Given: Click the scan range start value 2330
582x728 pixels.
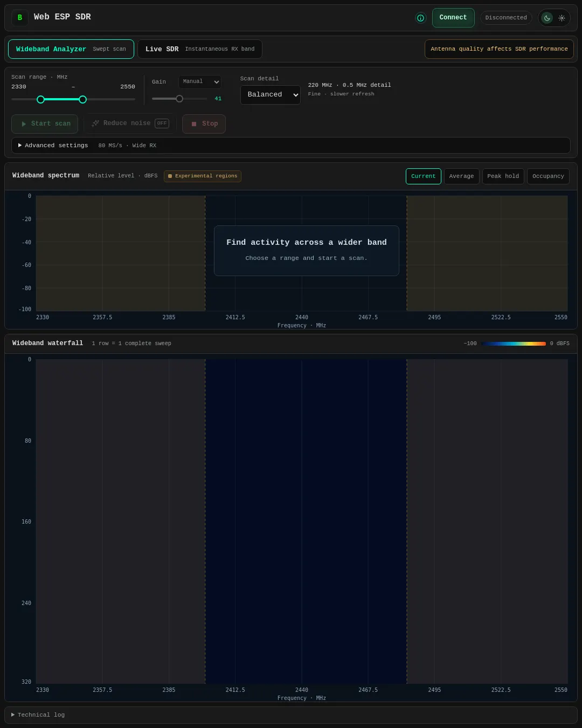Looking at the screenshot, I should (19, 87).
